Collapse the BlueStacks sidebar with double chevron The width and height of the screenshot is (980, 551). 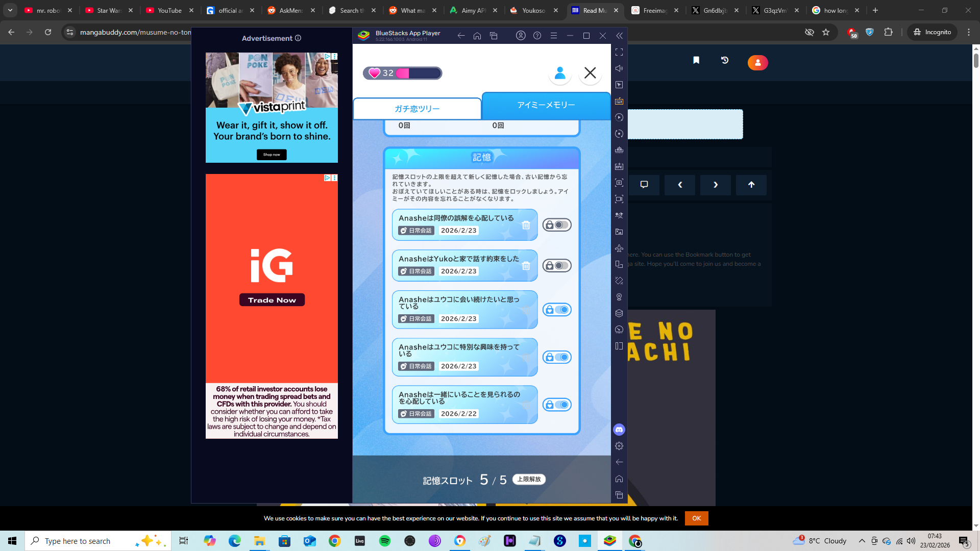click(x=619, y=36)
